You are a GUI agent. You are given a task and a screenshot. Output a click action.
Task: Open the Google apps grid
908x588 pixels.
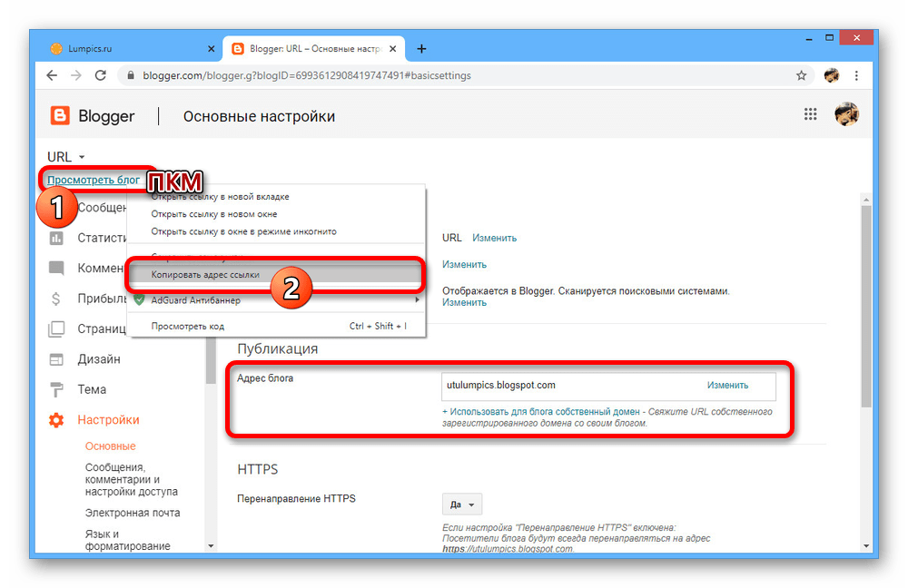(x=810, y=114)
